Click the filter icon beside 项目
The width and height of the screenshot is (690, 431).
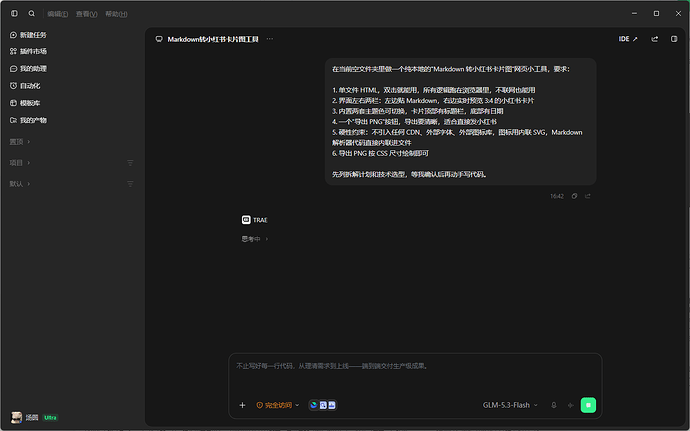pyautogui.click(x=130, y=163)
